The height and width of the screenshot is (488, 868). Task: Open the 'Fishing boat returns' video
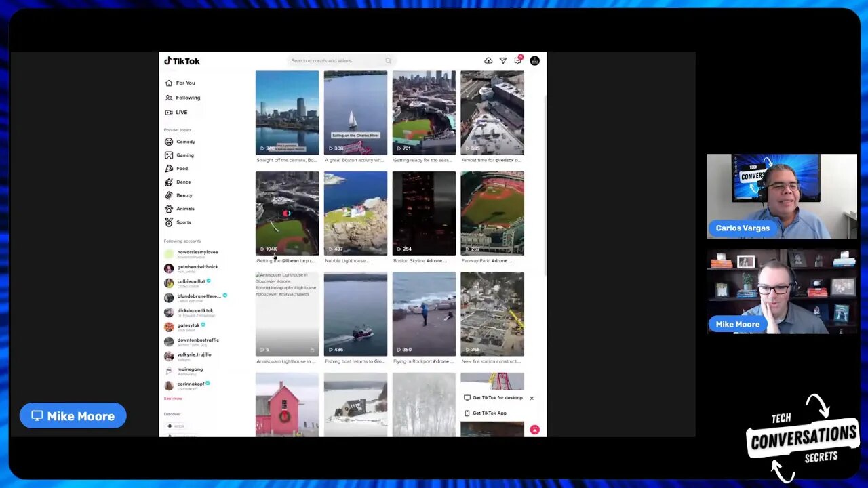click(x=355, y=314)
